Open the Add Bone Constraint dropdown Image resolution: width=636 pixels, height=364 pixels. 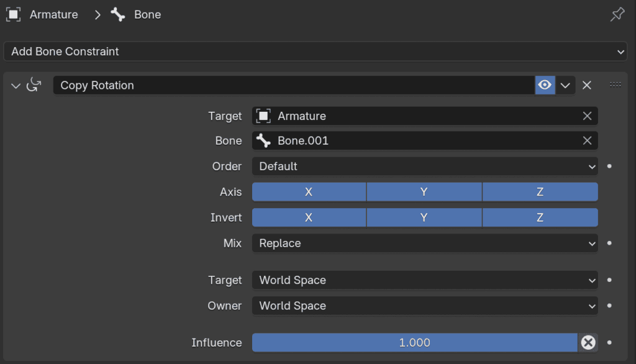[x=315, y=52]
